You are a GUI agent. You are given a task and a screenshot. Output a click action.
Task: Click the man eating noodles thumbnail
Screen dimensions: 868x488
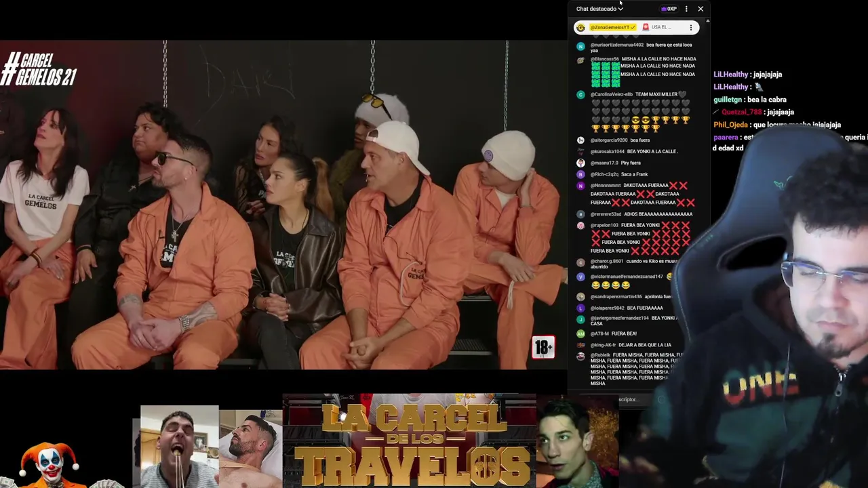[x=180, y=447]
